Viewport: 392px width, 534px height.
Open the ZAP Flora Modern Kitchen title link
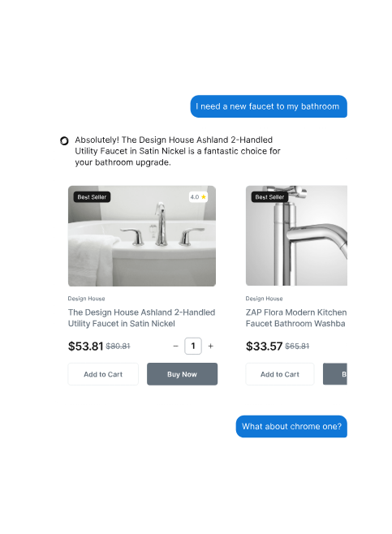pyautogui.click(x=296, y=318)
